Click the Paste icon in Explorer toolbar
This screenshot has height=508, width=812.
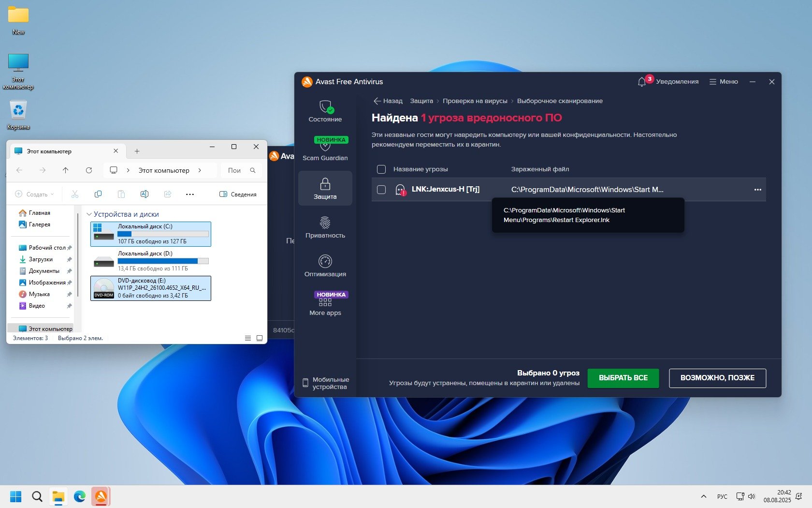click(x=121, y=194)
